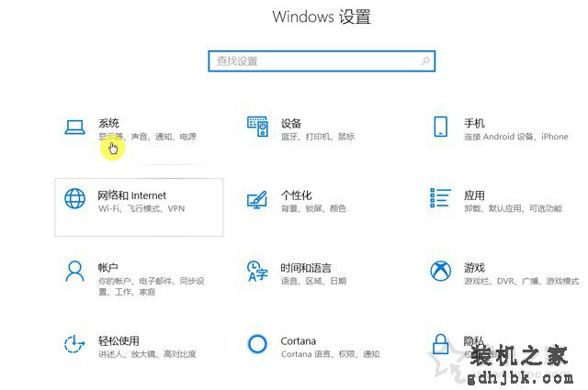Click the Gaming Xbox icon
Viewport: 588px width, 390px height.
[x=440, y=271]
